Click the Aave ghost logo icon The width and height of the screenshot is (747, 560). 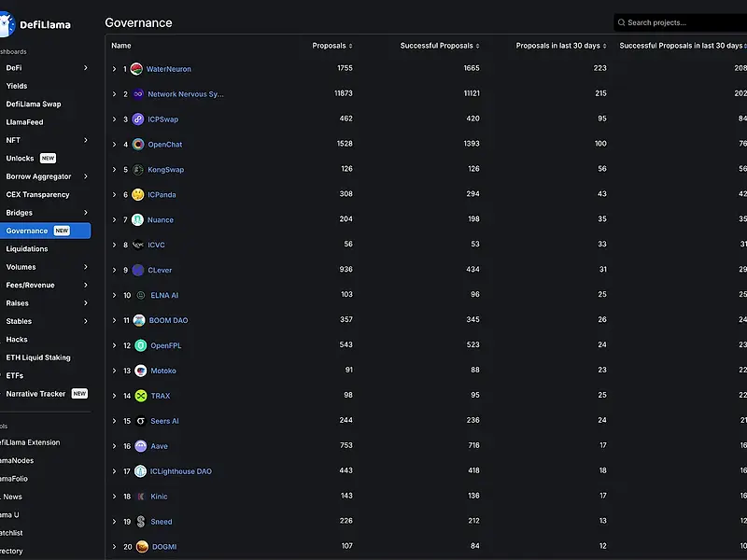140,446
